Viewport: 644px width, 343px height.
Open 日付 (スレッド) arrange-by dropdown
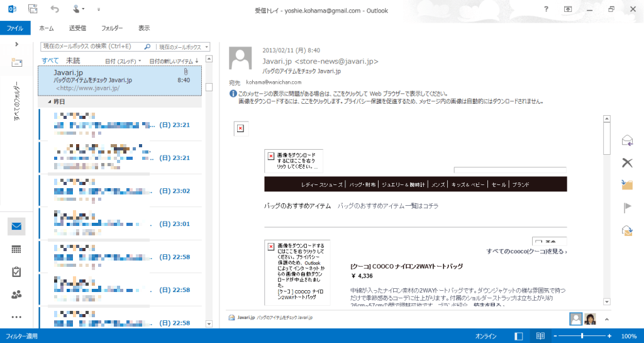point(123,61)
